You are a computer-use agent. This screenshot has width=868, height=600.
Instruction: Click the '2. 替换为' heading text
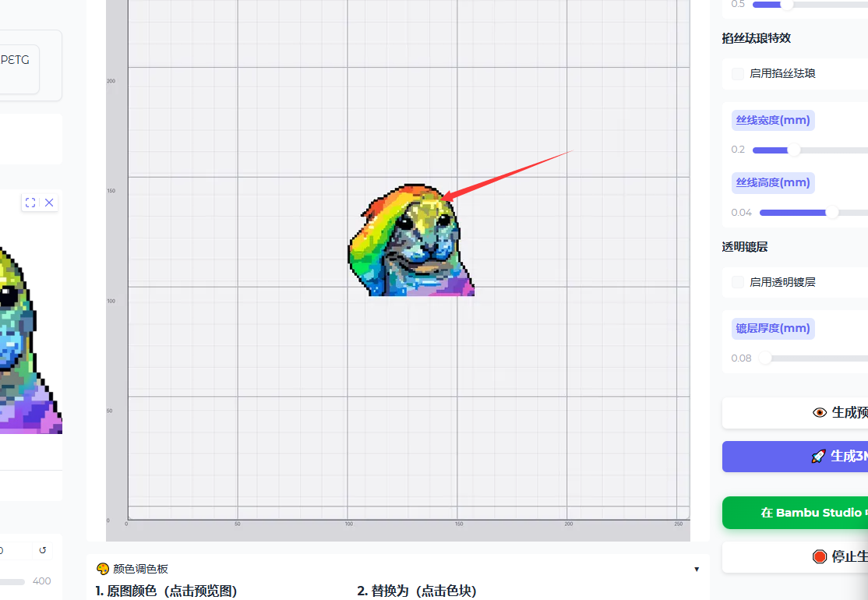tap(417, 591)
